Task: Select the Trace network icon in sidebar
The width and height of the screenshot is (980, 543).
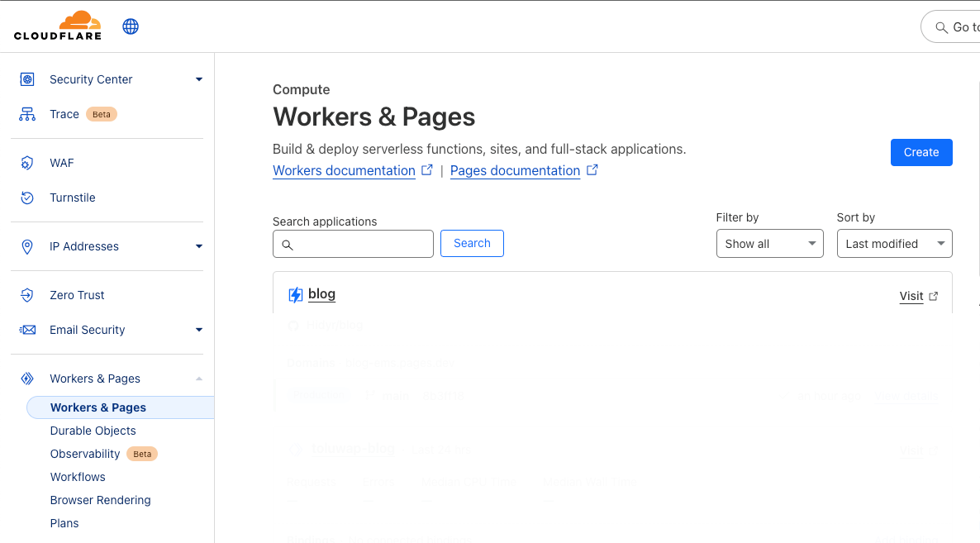Action: tap(26, 113)
